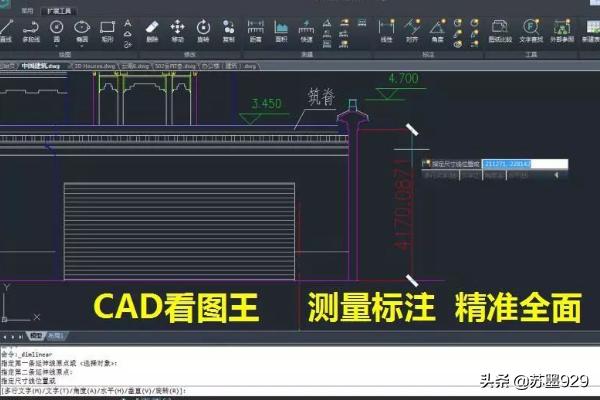Activate the 旋转 rotate tool

tap(203, 31)
